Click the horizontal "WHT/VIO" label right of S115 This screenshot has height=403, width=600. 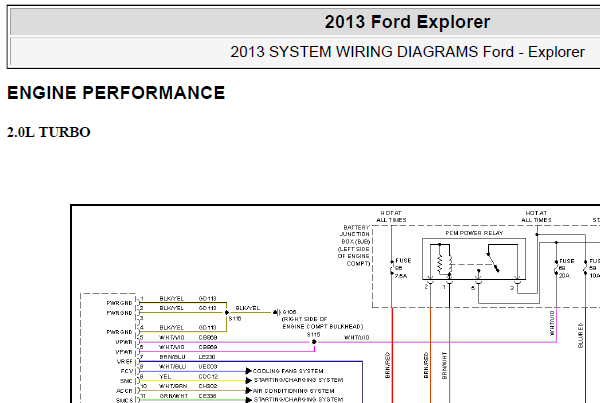pyautogui.click(x=357, y=338)
